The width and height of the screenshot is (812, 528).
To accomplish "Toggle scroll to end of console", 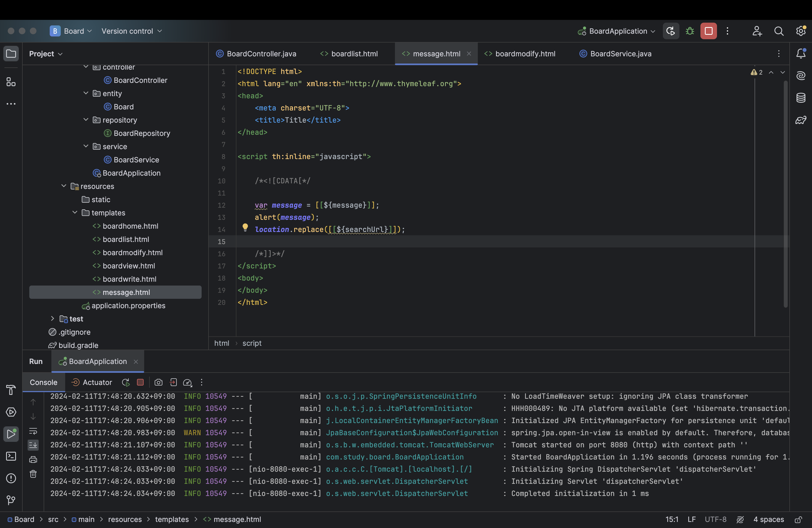I will tap(33, 445).
